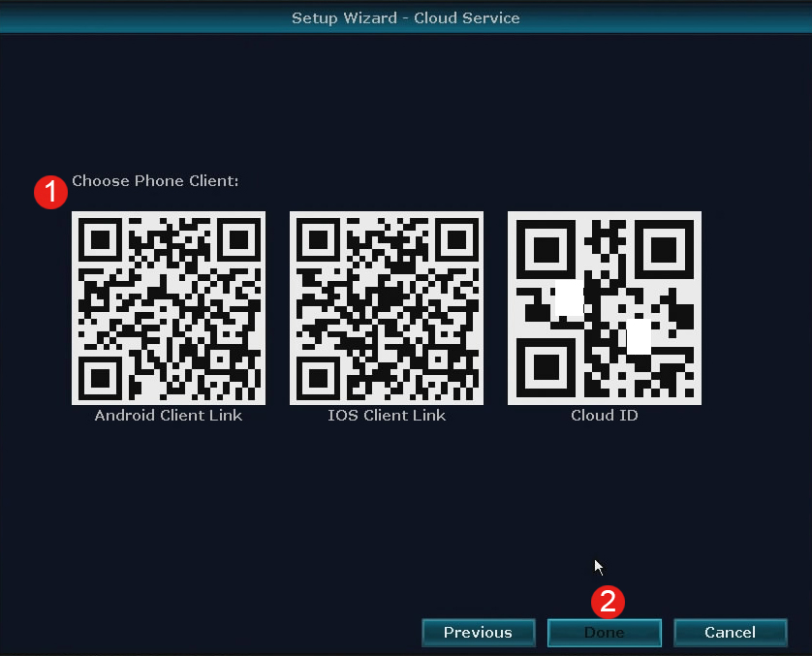
Task: Select the IOS Client Link QR code
Action: point(387,307)
